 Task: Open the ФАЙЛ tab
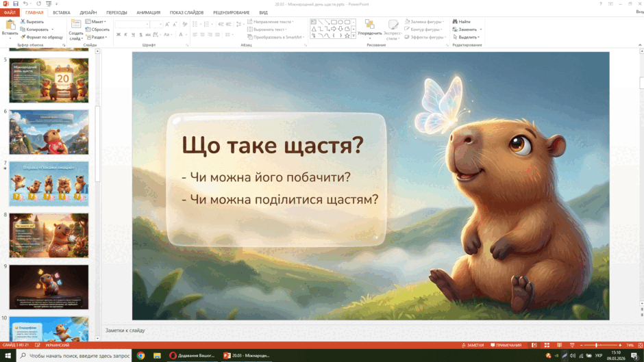tap(10, 13)
